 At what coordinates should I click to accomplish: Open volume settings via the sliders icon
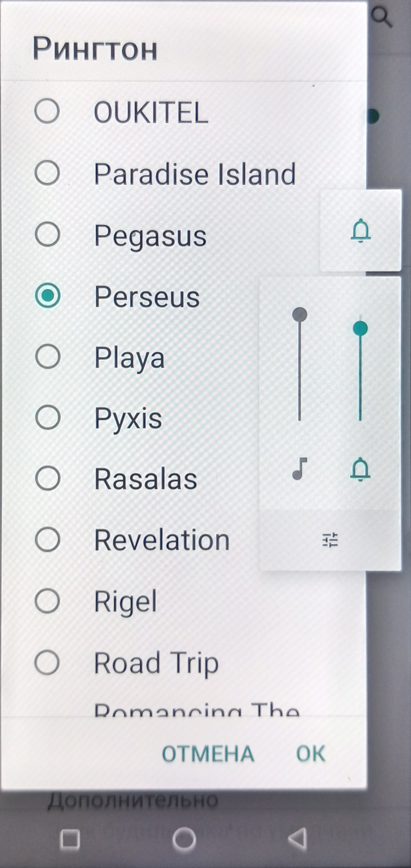(x=330, y=540)
